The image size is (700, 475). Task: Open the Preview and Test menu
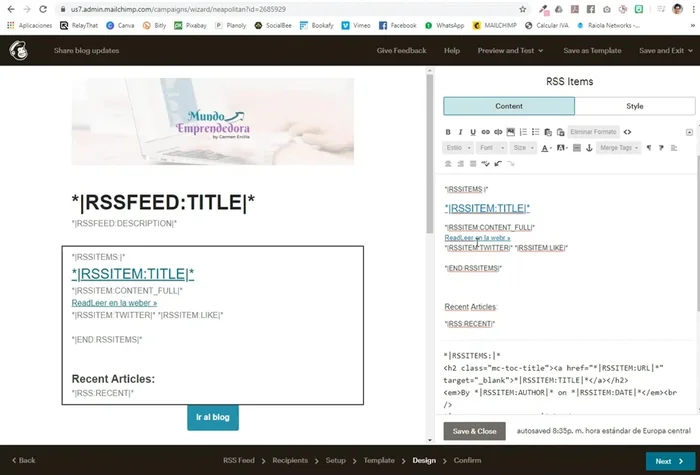[x=510, y=50]
